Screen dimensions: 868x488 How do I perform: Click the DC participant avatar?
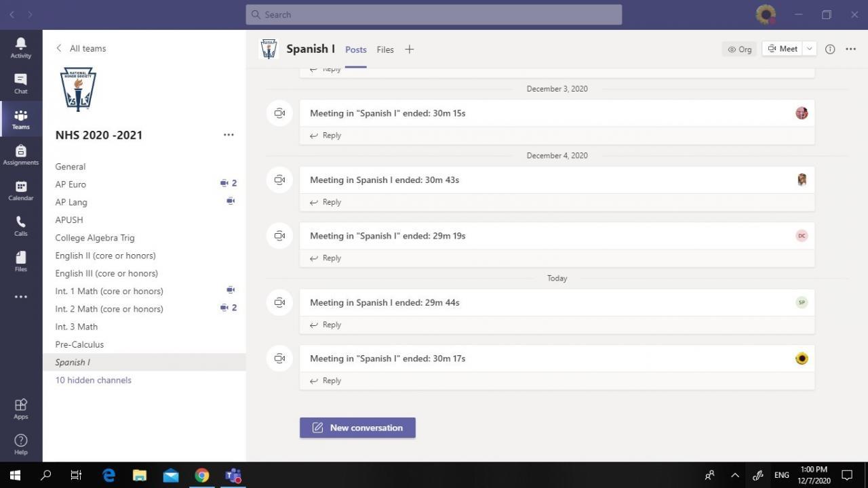pos(802,236)
